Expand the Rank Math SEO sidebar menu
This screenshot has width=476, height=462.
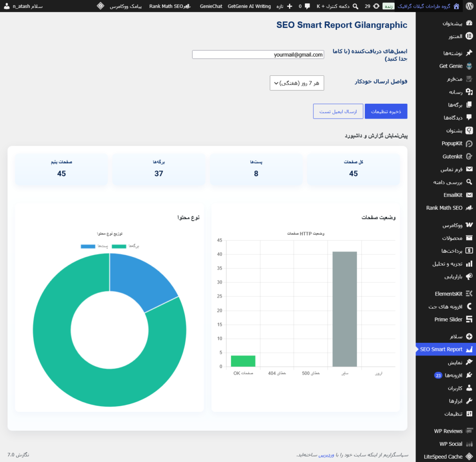(449, 208)
